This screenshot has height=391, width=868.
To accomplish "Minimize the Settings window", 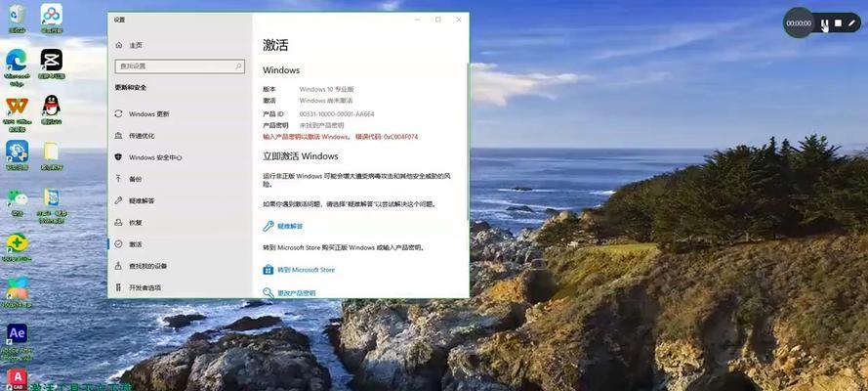I will click(417, 20).
